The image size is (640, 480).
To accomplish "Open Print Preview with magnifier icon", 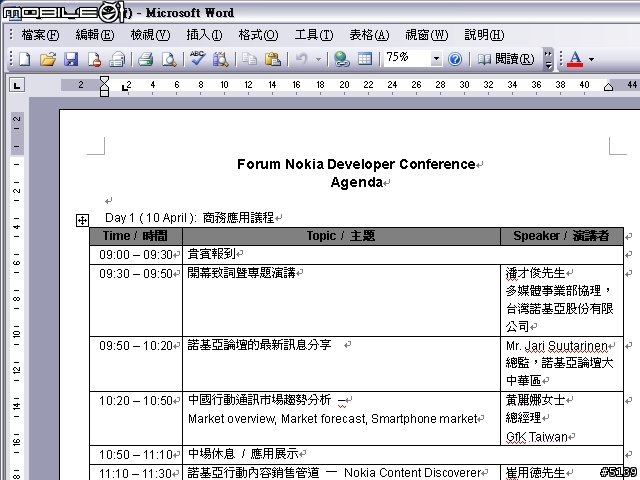I will pos(169,59).
